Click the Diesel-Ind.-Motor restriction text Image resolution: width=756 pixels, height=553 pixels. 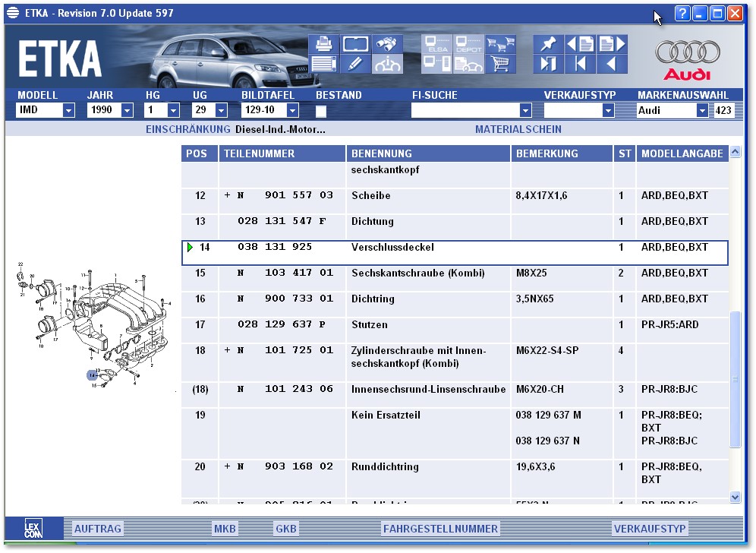click(x=280, y=129)
